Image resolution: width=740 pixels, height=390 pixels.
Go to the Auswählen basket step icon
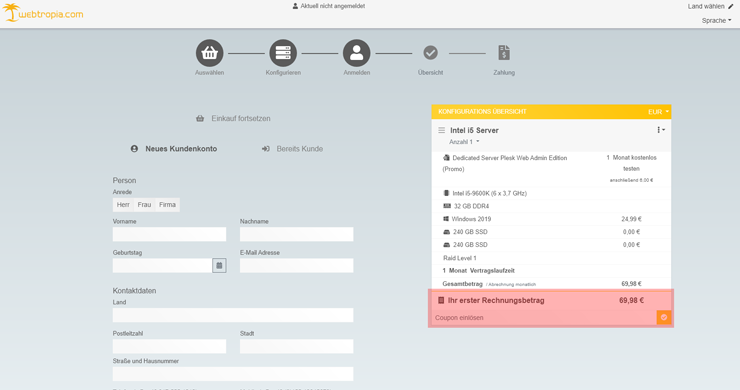210,53
